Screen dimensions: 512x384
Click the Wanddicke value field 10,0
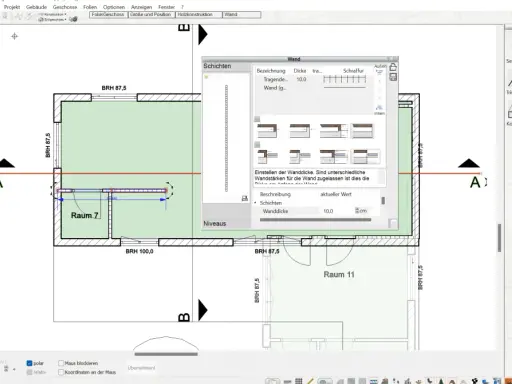[336, 211]
